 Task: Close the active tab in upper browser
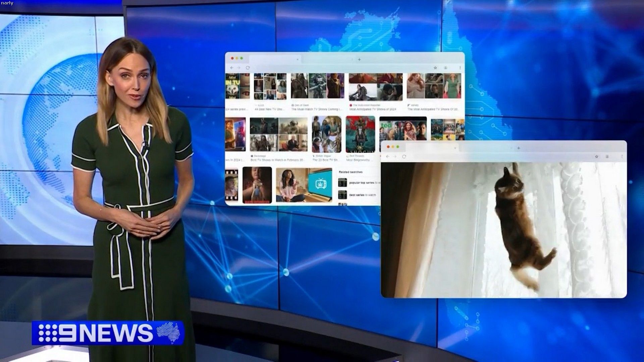click(297, 59)
